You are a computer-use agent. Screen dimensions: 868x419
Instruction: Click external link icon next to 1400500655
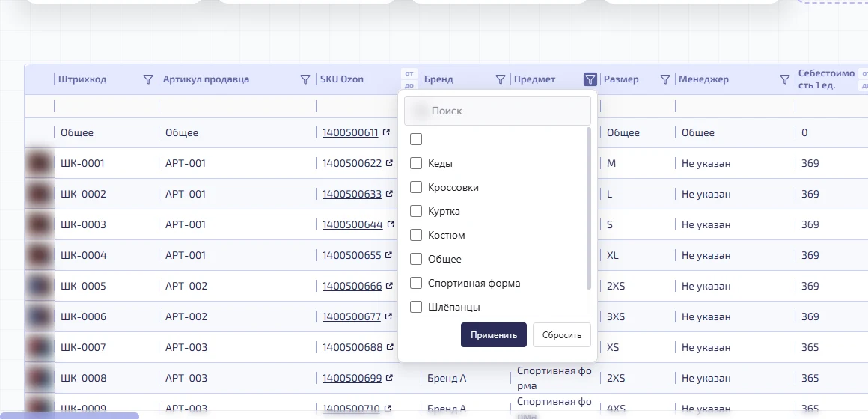click(x=389, y=255)
